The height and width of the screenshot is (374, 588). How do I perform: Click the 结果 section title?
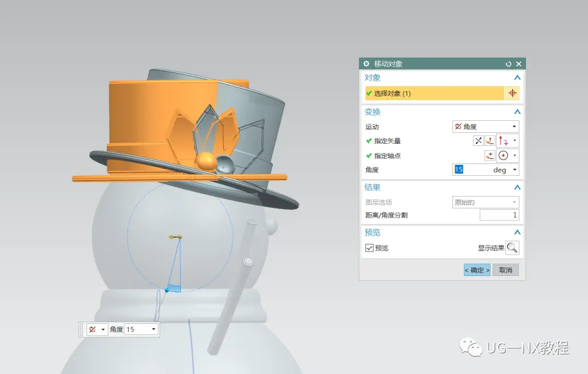(x=372, y=187)
